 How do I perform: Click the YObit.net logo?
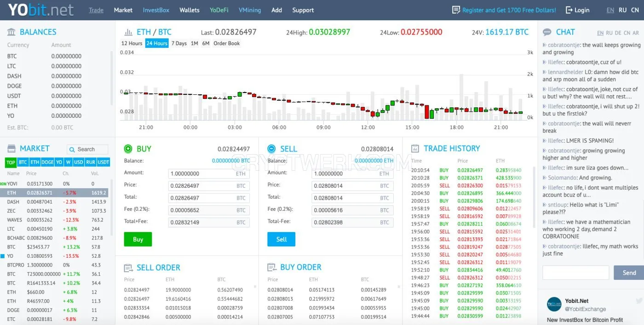(41, 10)
